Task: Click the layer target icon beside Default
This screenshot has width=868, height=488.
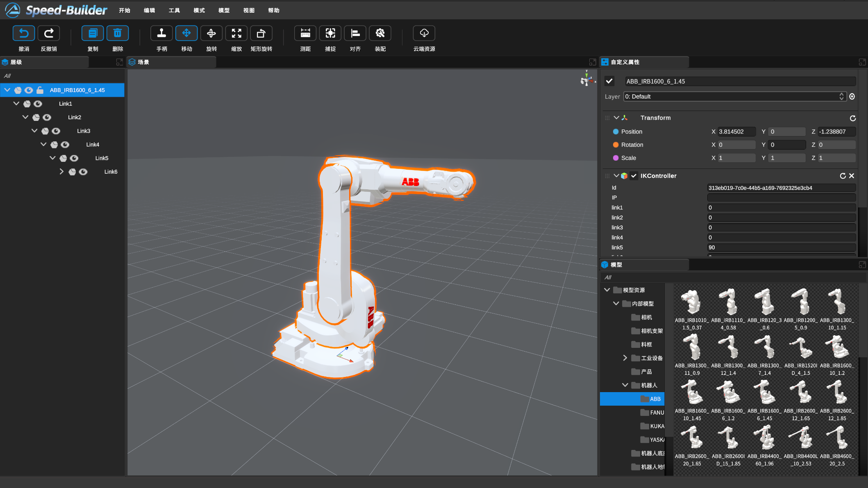Action: pos(852,97)
